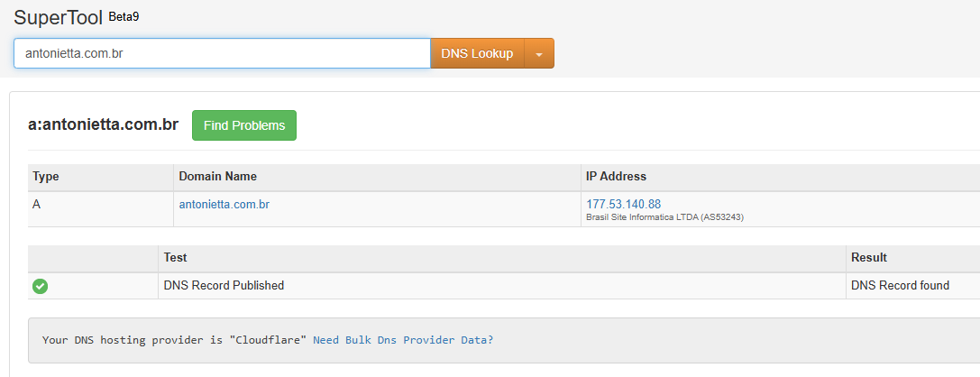Click the Test column header

[x=176, y=258]
